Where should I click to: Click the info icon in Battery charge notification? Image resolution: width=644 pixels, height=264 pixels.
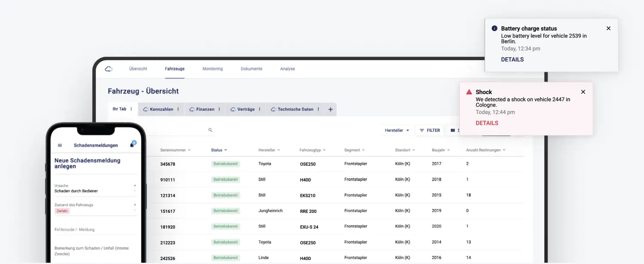(494, 28)
